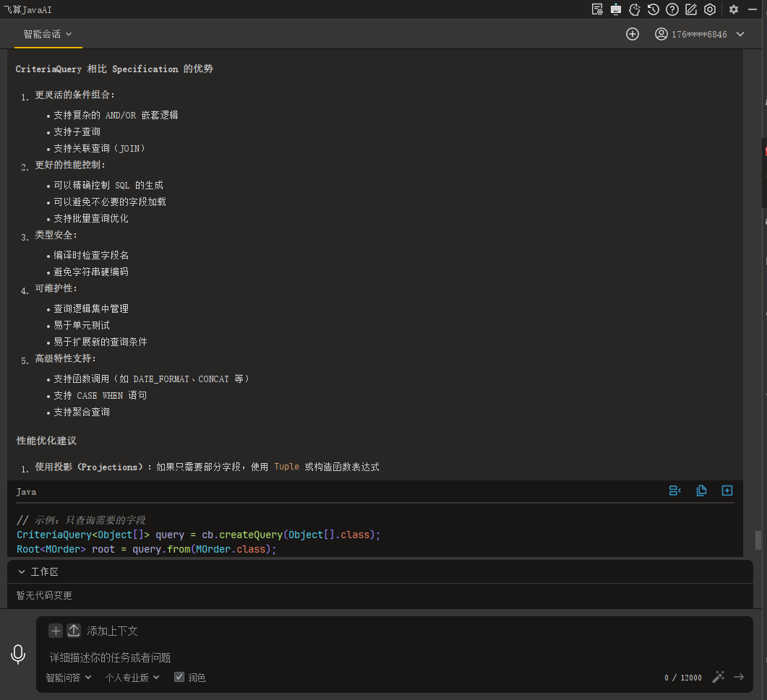Focus the 详细描述你的任务或者问题 input field
The height and width of the screenshot is (700, 767).
click(394, 657)
